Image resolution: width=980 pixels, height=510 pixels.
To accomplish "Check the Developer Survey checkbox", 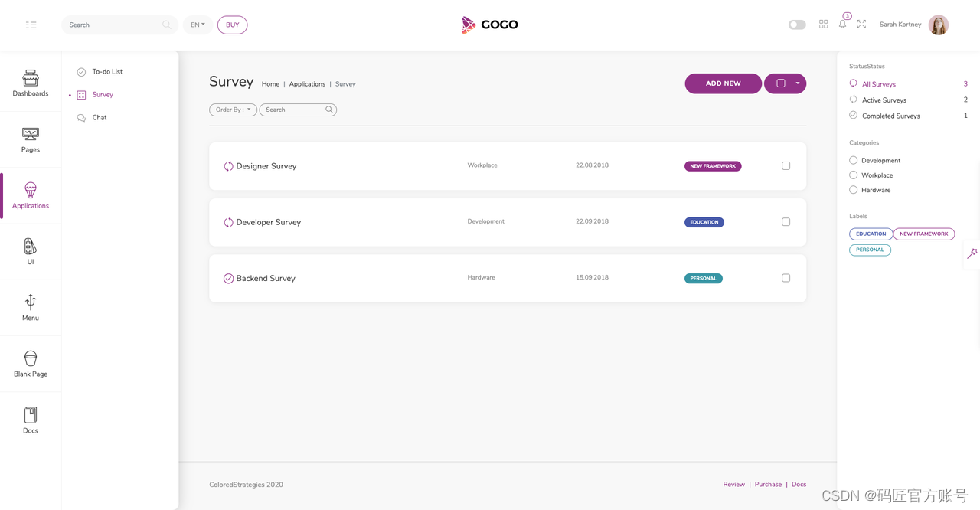I will 786,222.
